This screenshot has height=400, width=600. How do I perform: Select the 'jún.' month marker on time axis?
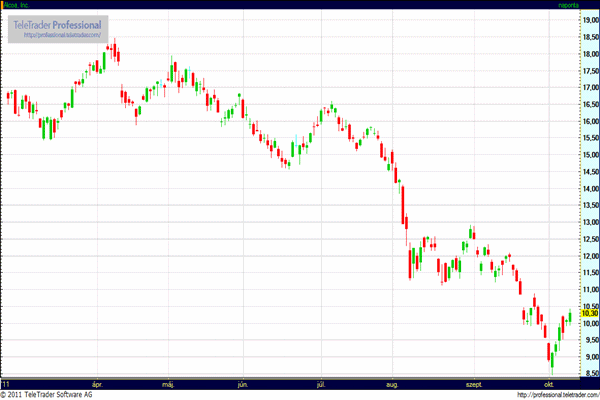pos(243,383)
